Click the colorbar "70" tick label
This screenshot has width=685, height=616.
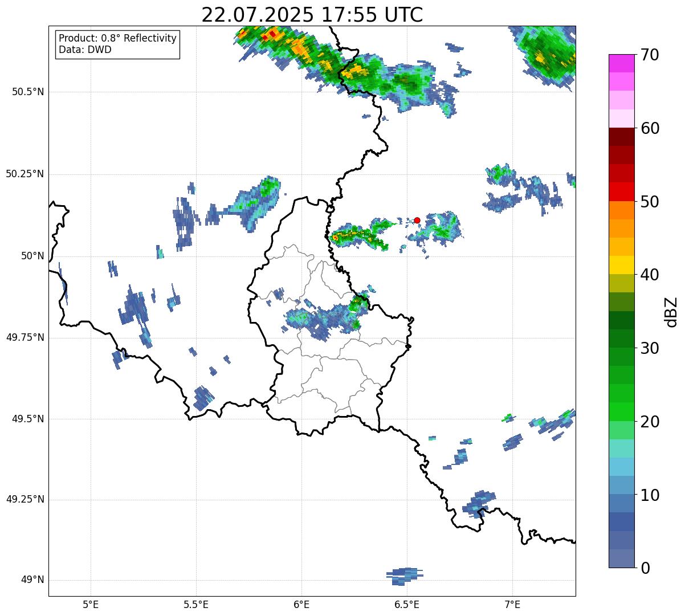649,55
